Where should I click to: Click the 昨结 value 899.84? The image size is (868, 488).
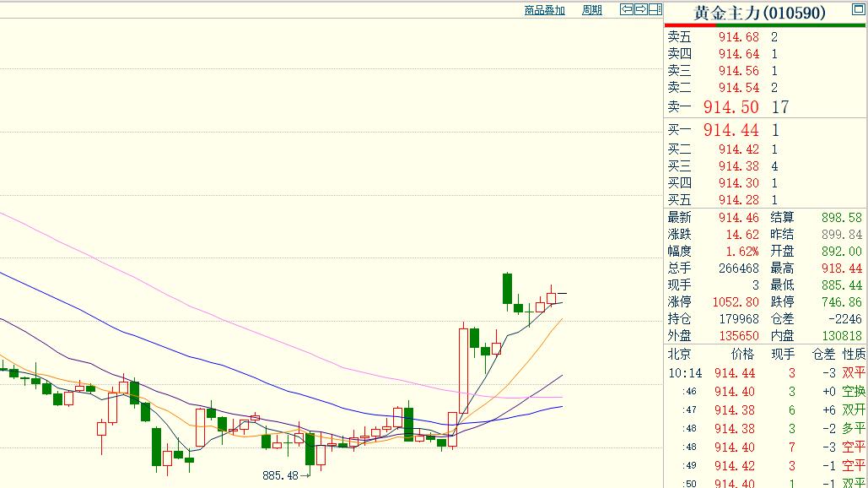coord(842,235)
